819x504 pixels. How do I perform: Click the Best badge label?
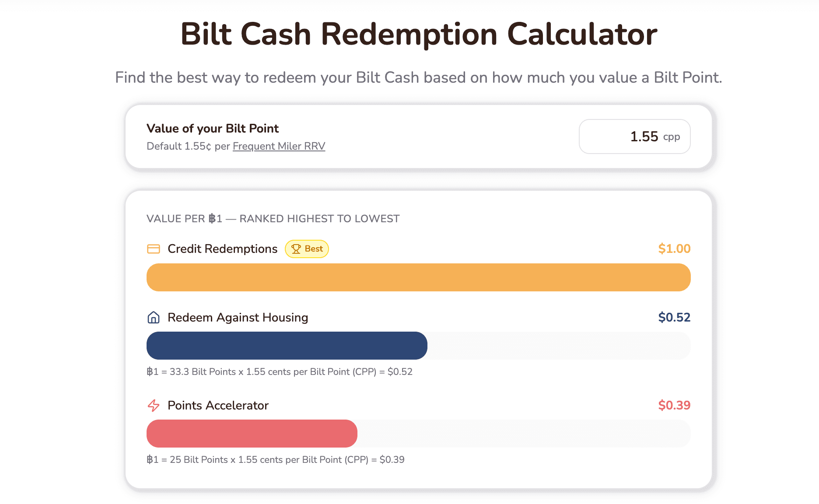tap(307, 249)
